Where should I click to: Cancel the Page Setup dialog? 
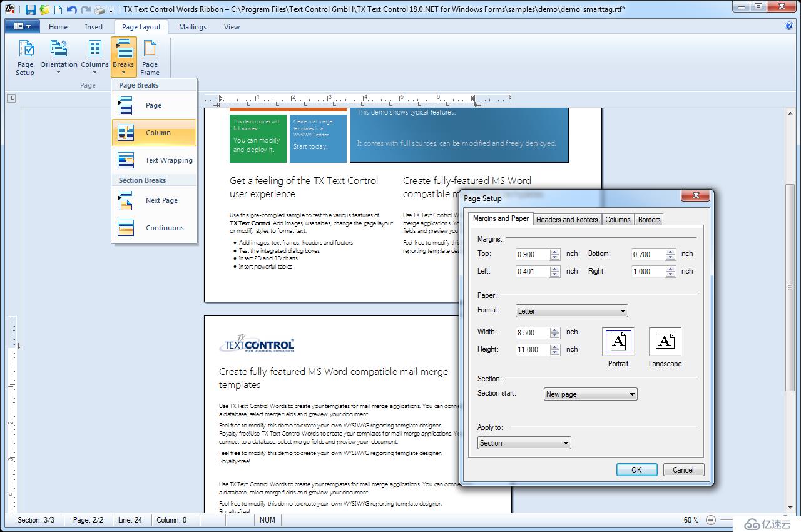tap(683, 469)
